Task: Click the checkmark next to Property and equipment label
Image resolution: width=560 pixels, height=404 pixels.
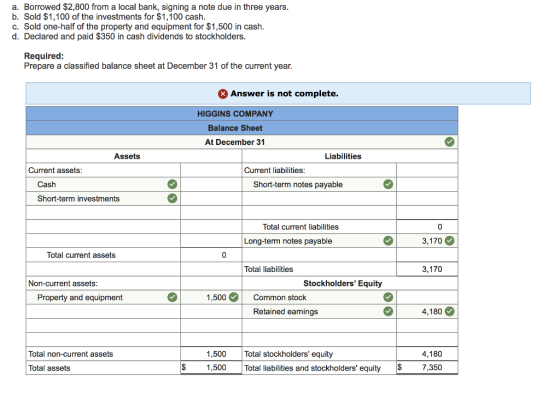Action: tap(172, 297)
